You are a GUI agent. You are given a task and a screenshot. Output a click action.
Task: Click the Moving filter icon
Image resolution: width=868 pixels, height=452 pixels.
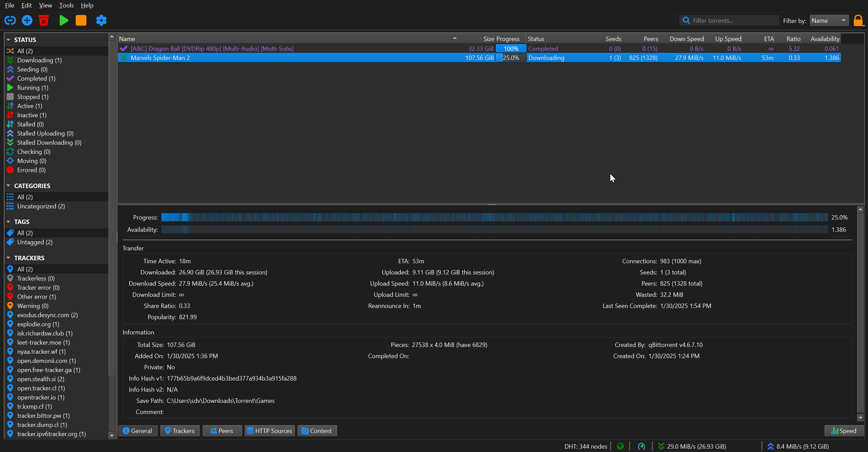(x=10, y=161)
